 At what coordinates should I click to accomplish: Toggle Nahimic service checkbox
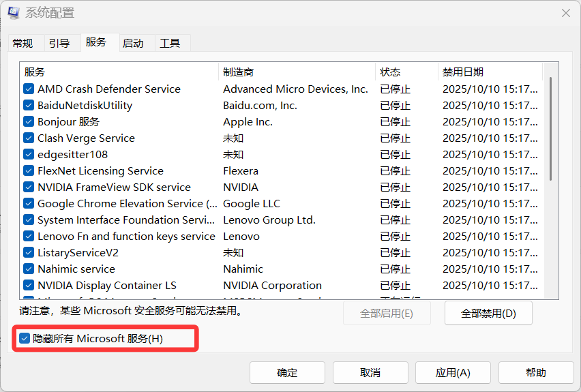(x=29, y=269)
